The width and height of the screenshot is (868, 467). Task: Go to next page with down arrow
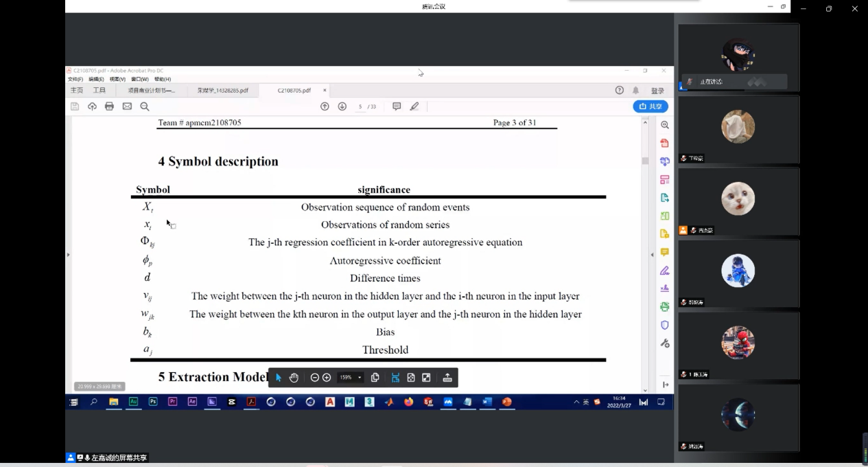tap(342, 106)
